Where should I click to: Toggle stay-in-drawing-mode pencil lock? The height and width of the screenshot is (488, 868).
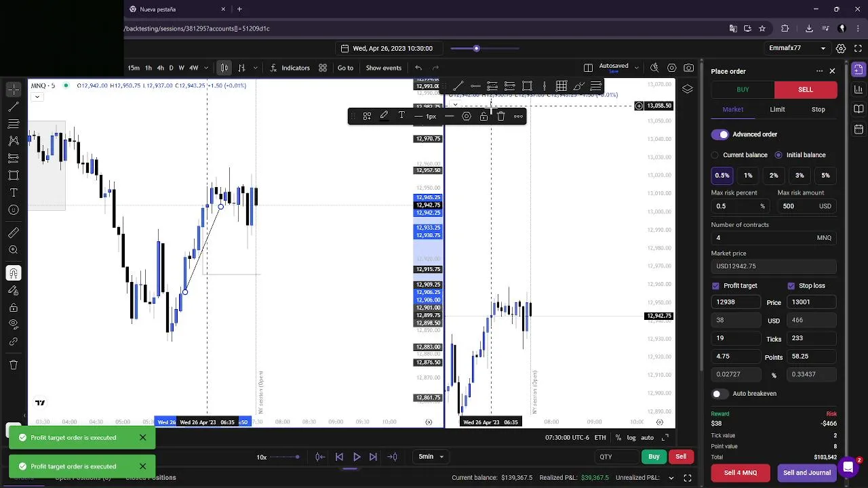(x=14, y=290)
